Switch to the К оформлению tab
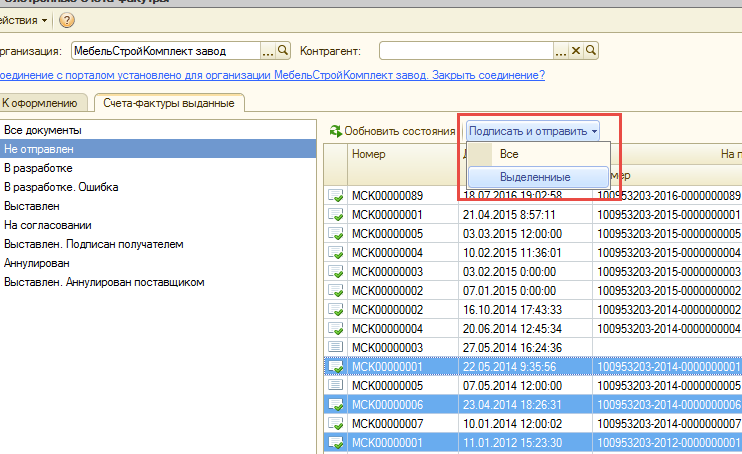 click(43, 103)
